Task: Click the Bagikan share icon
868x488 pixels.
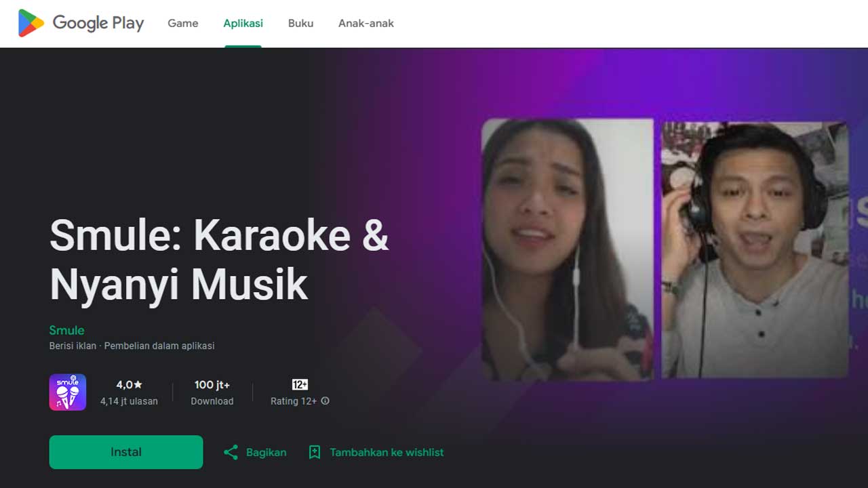Action: (x=231, y=452)
